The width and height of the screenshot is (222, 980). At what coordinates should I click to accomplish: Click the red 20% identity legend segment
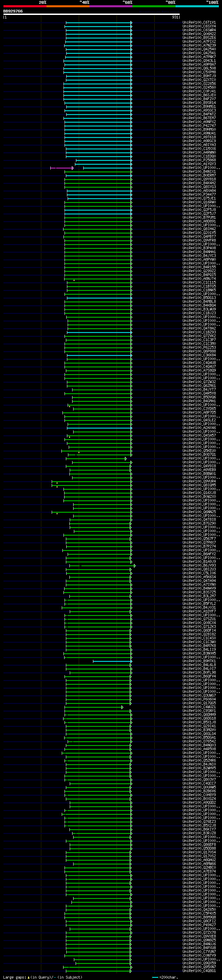pyautogui.click(x=25, y=6)
